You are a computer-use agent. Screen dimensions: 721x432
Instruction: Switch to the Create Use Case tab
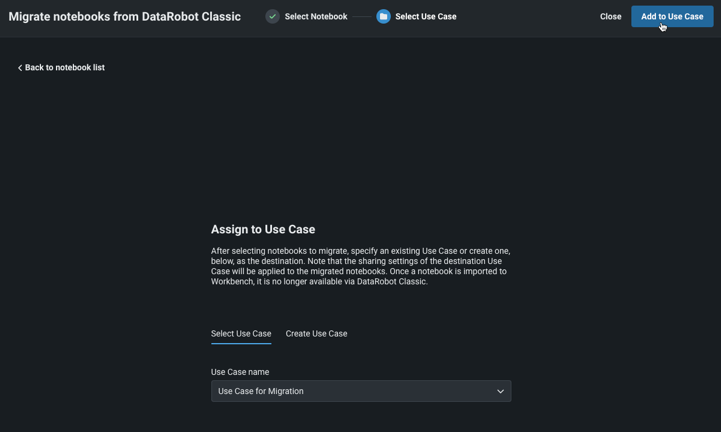coord(316,334)
